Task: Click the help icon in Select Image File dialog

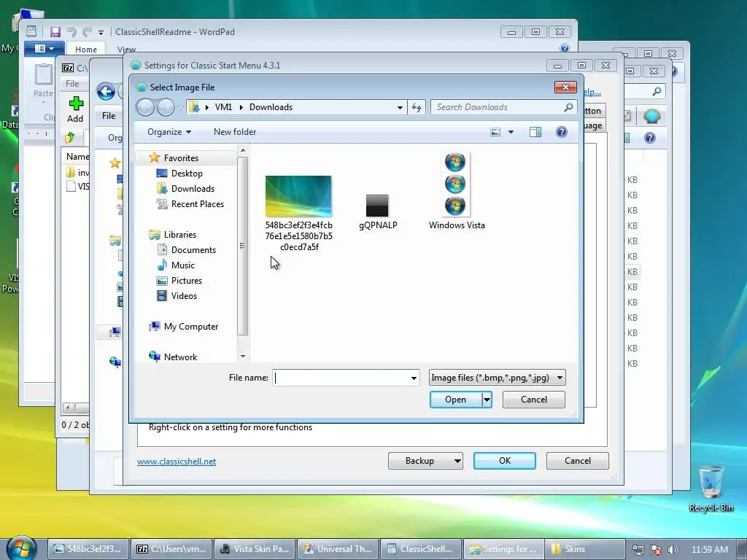Action: click(561, 132)
